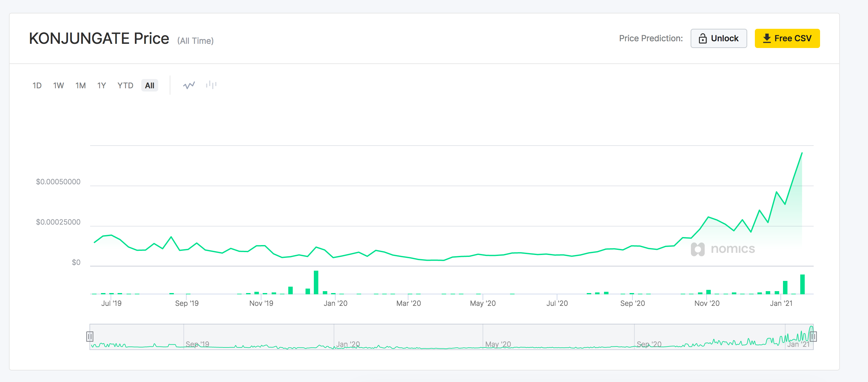Viewport: 868px width, 382px height.
Task: Click the Price Prediction label
Action: click(651, 38)
